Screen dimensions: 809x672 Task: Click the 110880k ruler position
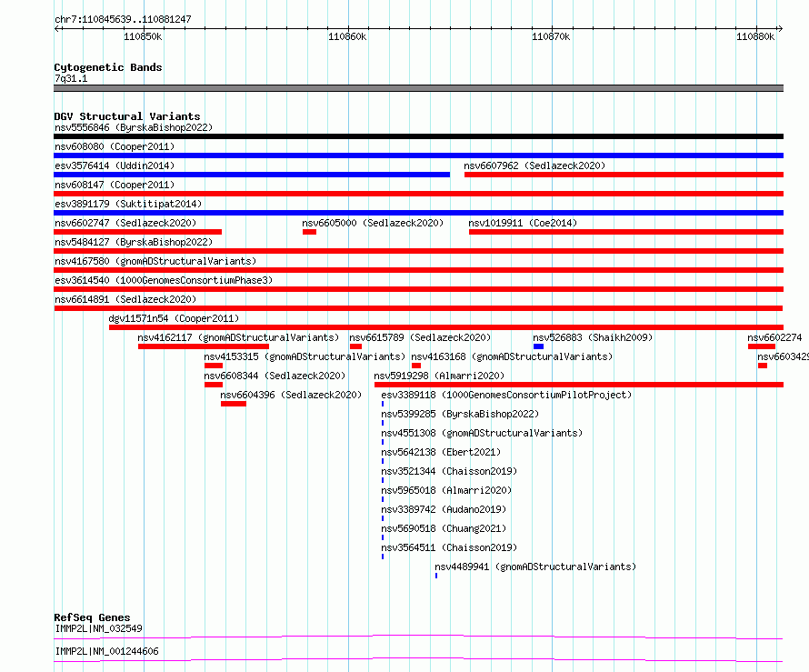point(755,36)
